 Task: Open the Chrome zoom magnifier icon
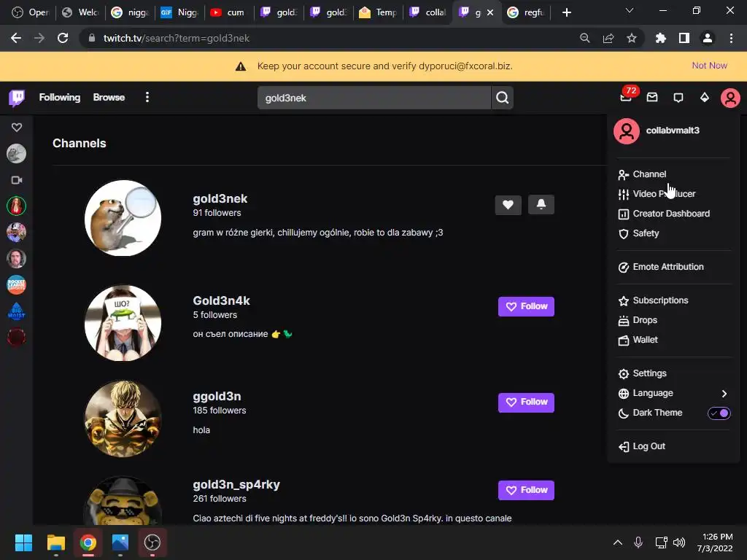click(584, 38)
